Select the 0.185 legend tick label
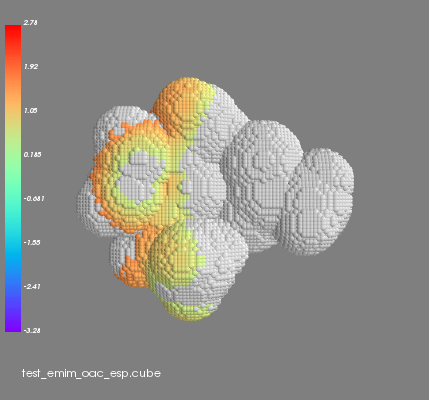The height and width of the screenshot is (400, 429). point(33,155)
